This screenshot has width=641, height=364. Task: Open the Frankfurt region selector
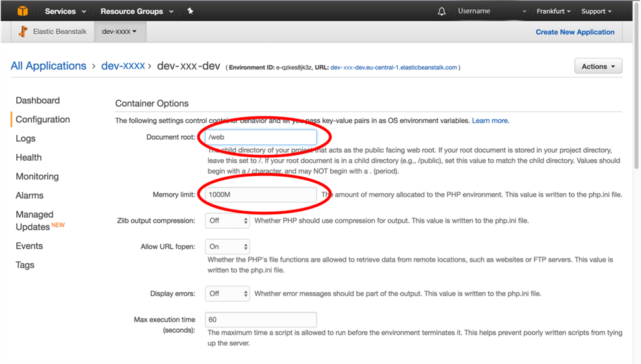(x=553, y=12)
